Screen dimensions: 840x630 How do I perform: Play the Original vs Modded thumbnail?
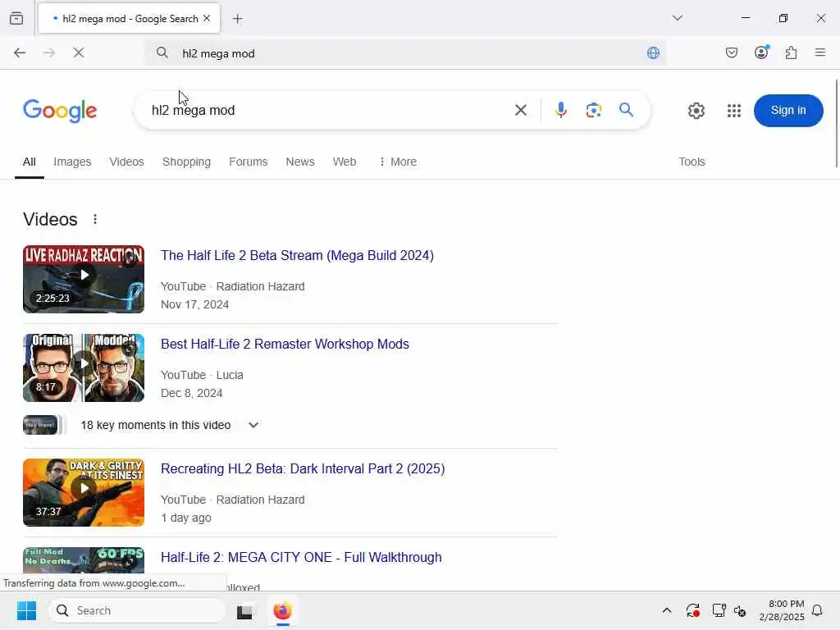point(84,367)
